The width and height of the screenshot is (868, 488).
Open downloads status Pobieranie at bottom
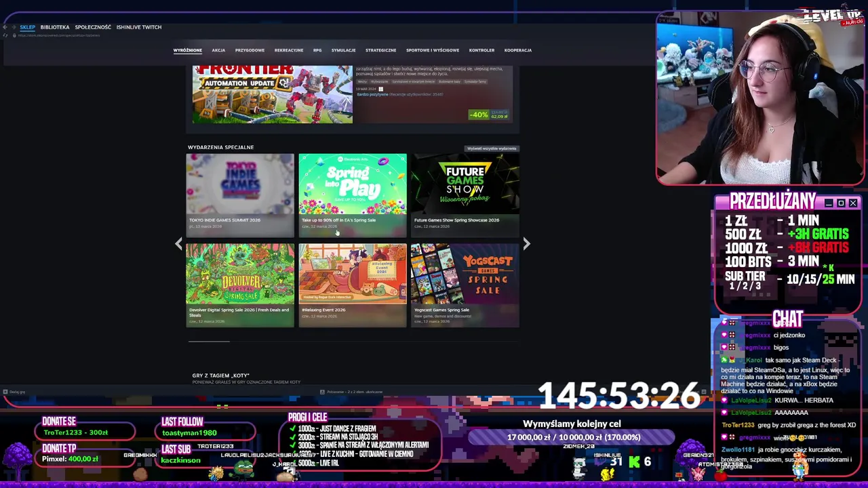pos(353,392)
